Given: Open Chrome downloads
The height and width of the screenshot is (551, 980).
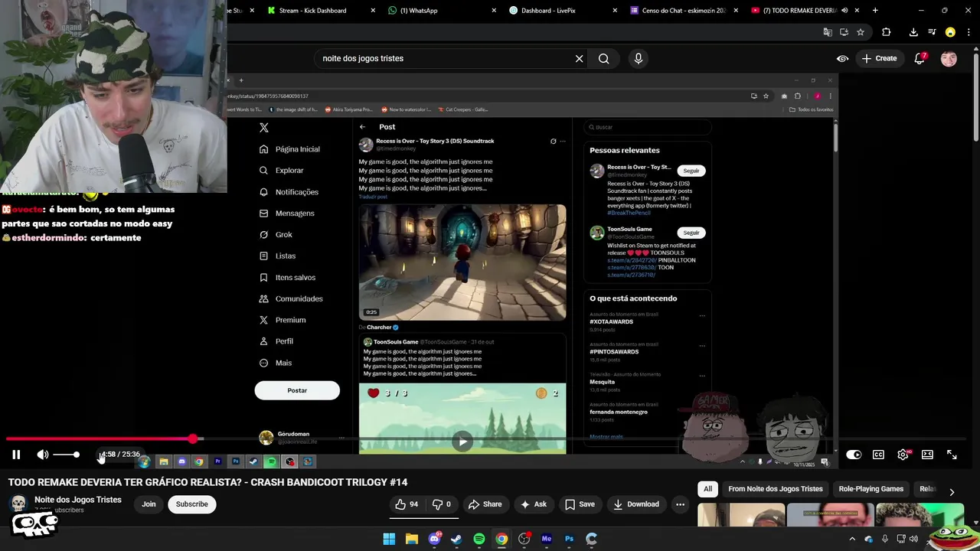Looking at the screenshot, I should [x=913, y=32].
